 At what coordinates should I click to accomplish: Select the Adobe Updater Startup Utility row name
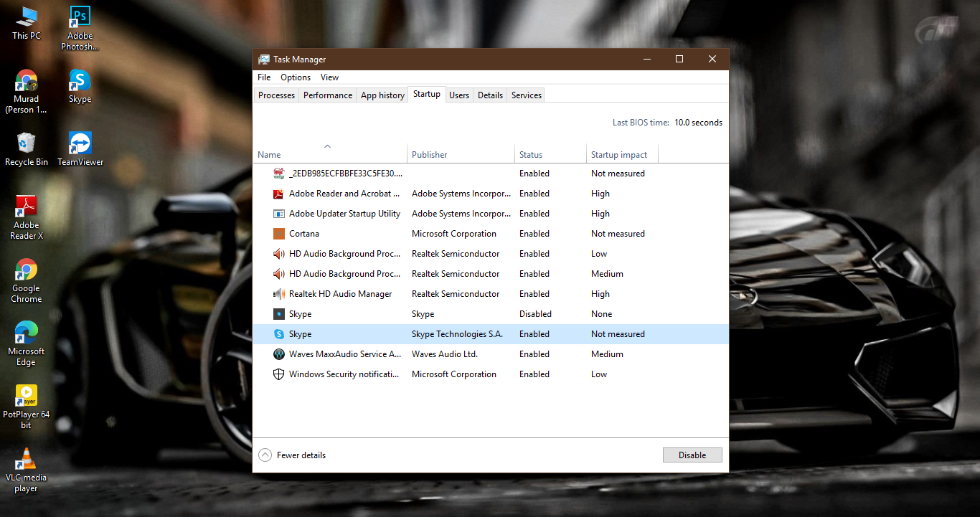[x=344, y=214]
